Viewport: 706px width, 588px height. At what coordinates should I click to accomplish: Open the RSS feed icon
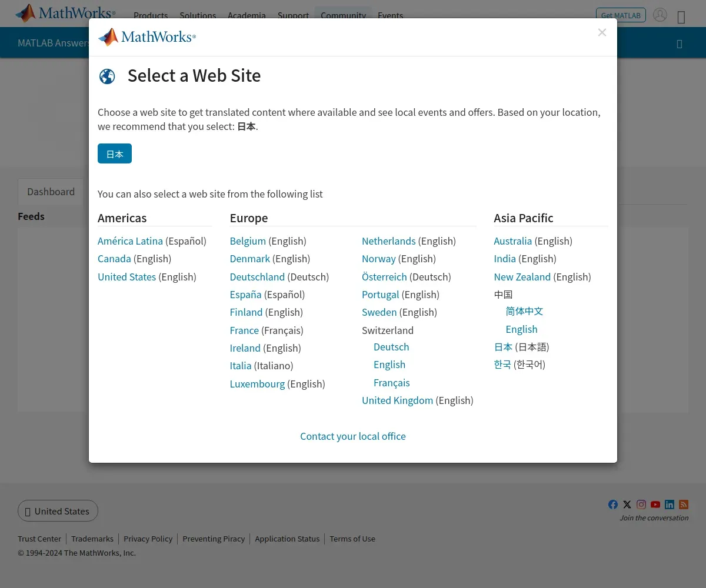(x=684, y=505)
